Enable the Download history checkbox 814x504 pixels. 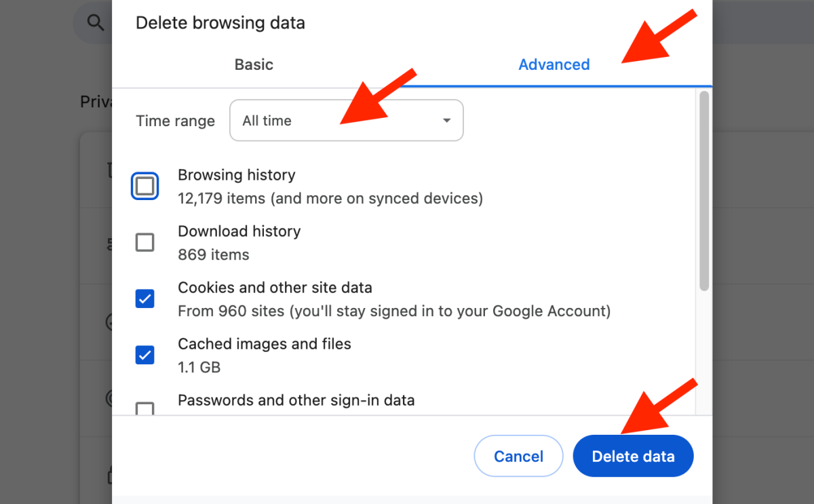tap(144, 242)
